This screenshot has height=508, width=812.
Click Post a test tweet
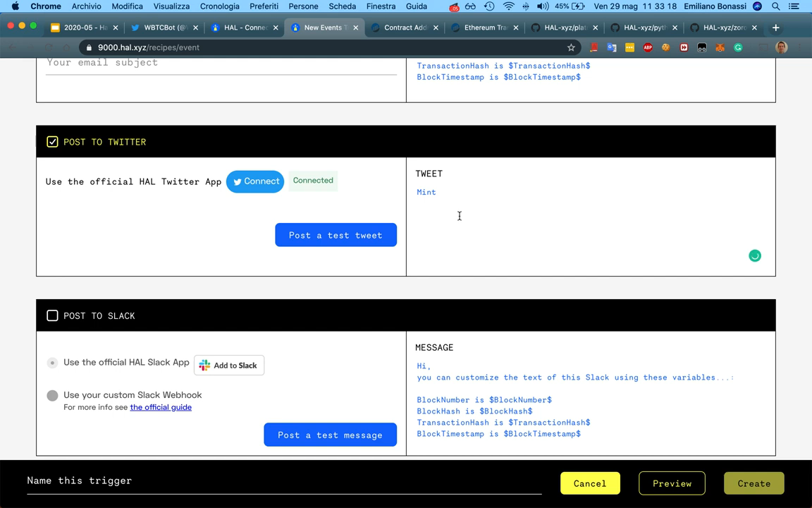coord(336,235)
